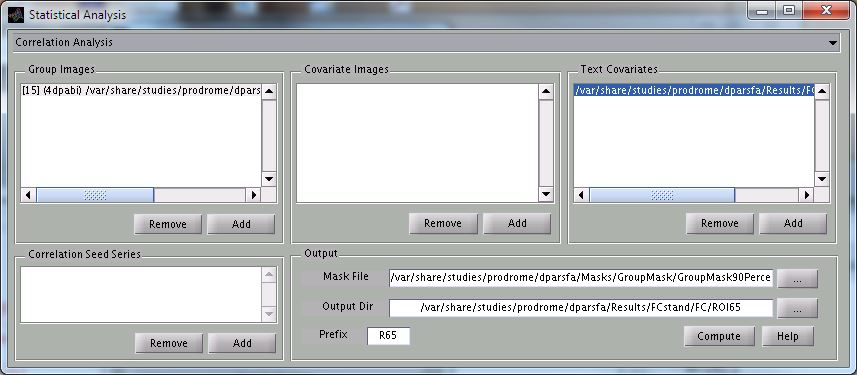Remove selected group image
This screenshot has height=375, width=857.
pos(168,224)
